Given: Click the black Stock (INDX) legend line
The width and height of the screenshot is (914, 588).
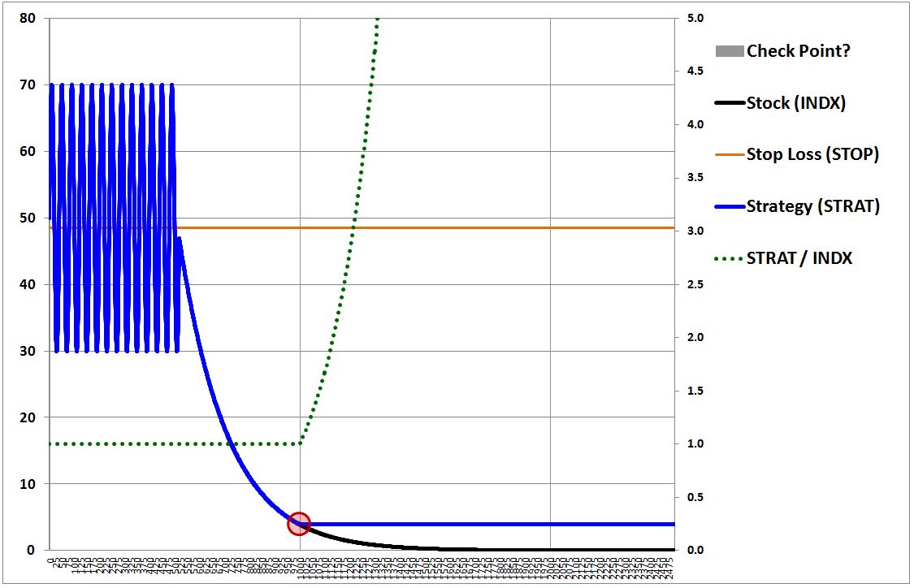Looking at the screenshot, I should [729, 103].
